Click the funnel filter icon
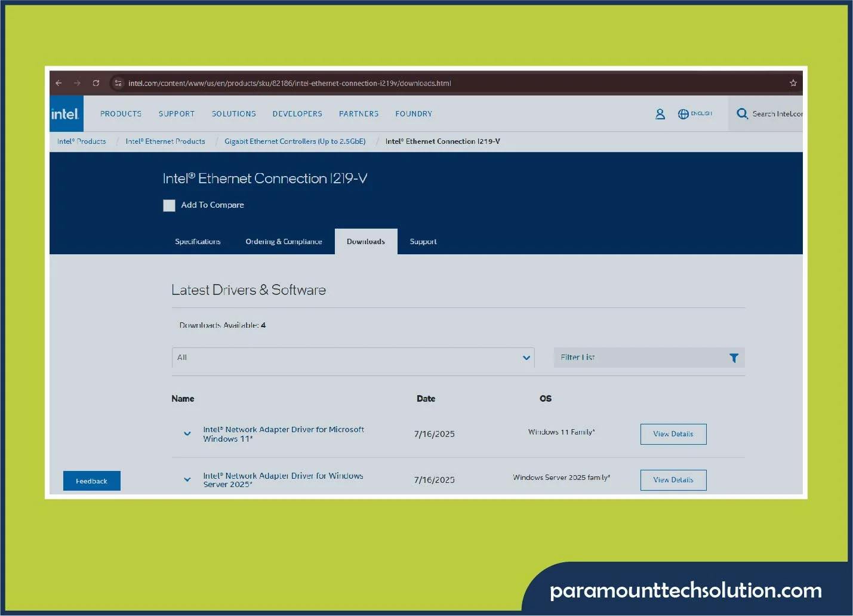Viewport: 853px width, 616px height. pos(734,358)
